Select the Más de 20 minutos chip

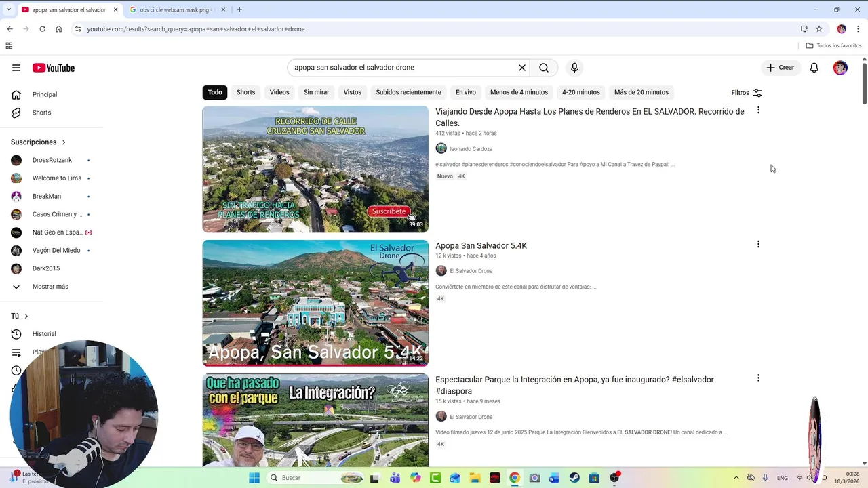[642, 92]
